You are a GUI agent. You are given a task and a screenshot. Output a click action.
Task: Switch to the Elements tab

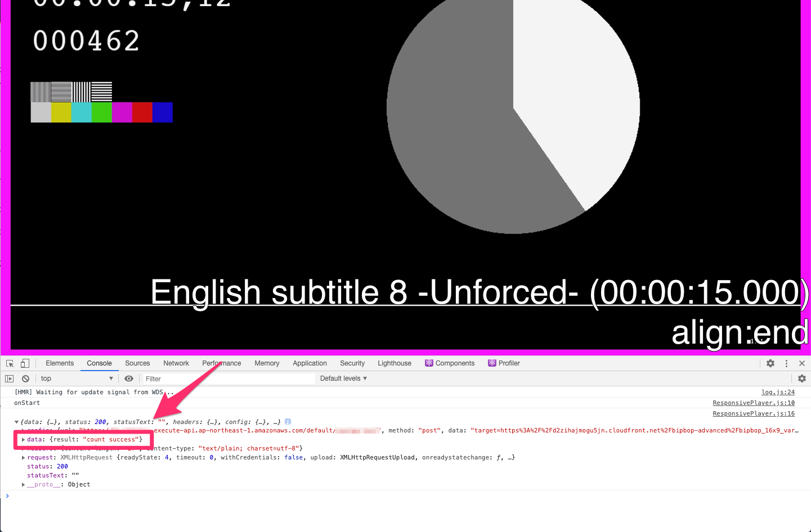[60, 363]
